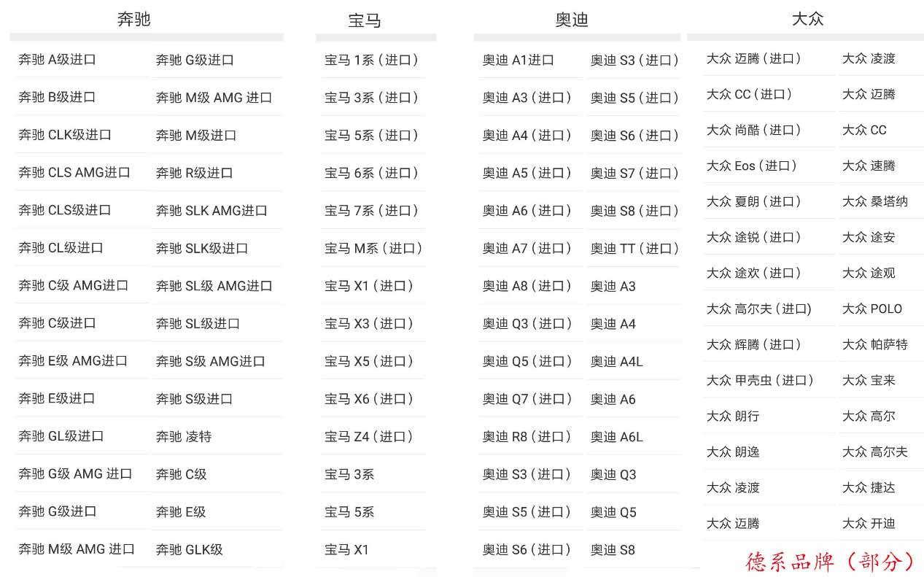Click the 奔驰 brand column header

(134, 20)
